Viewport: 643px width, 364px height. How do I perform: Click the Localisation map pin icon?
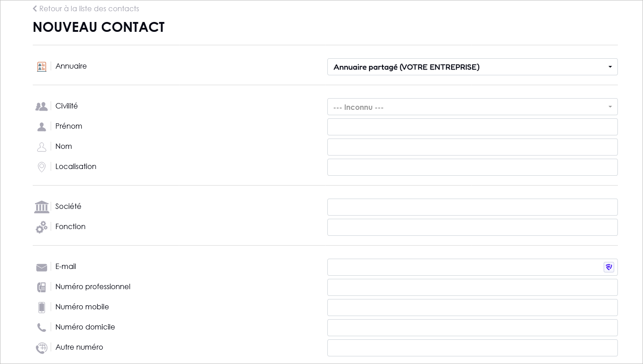pyautogui.click(x=42, y=167)
